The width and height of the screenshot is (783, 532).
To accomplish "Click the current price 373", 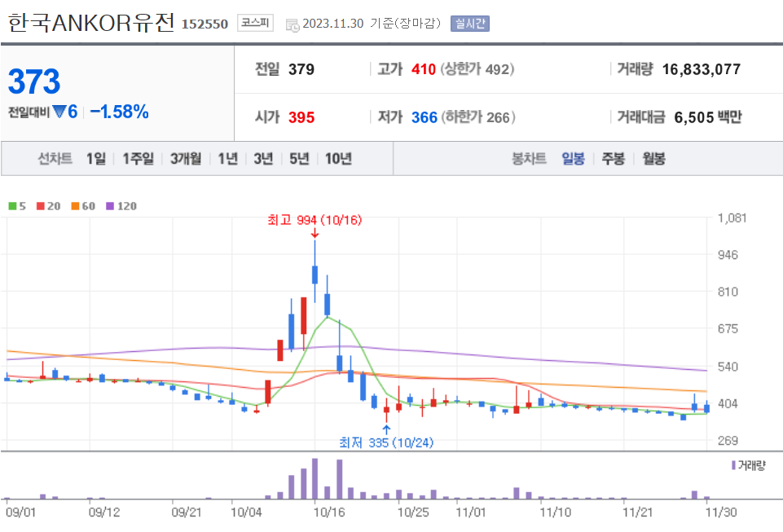I will 34,81.
